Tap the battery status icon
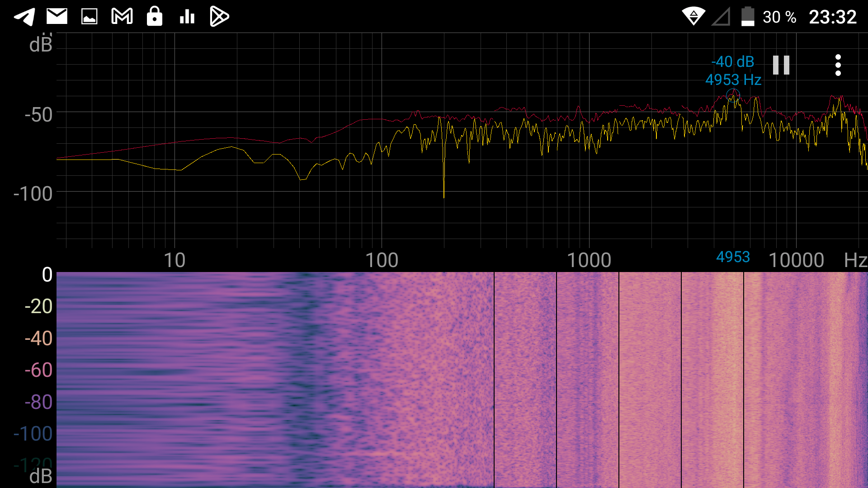The height and width of the screenshot is (488, 868). (x=748, y=17)
